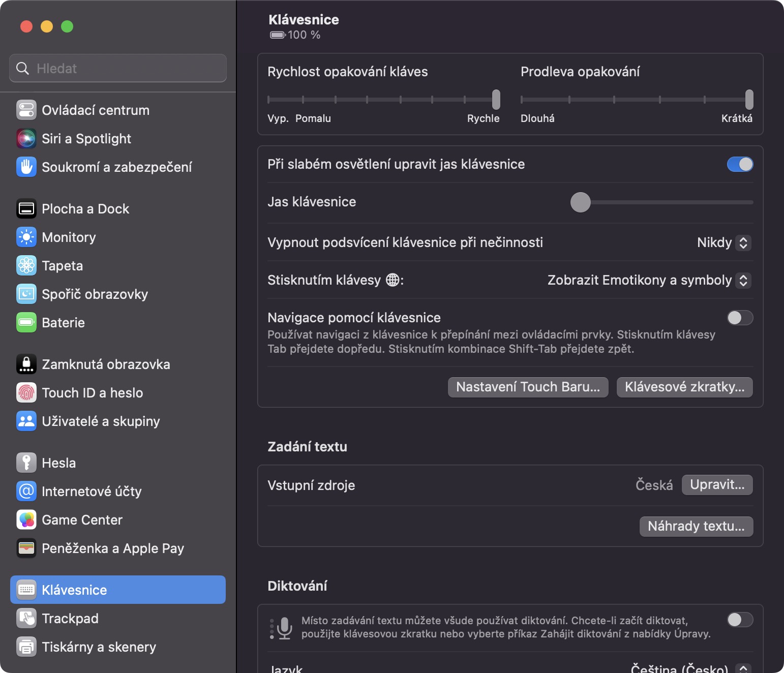Viewport: 784px width, 673px height.
Task: Click the Hledat search field
Action: pyautogui.click(x=118, y=68)
